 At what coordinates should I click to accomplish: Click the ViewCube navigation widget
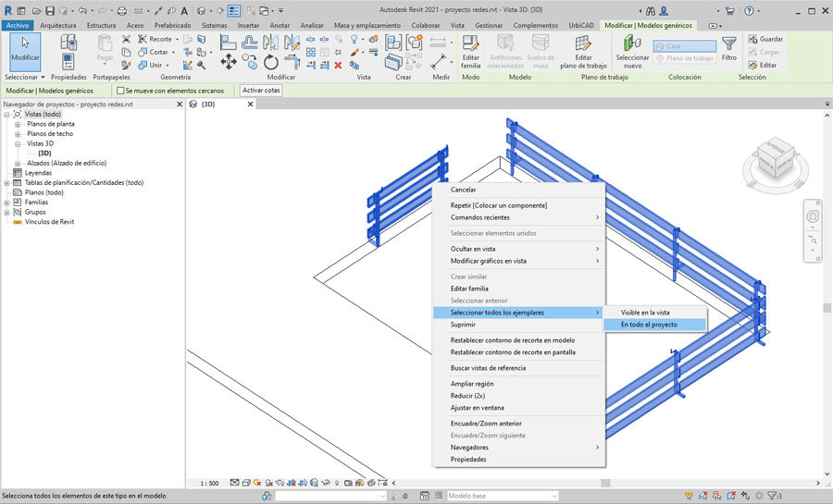click(774, 161)
